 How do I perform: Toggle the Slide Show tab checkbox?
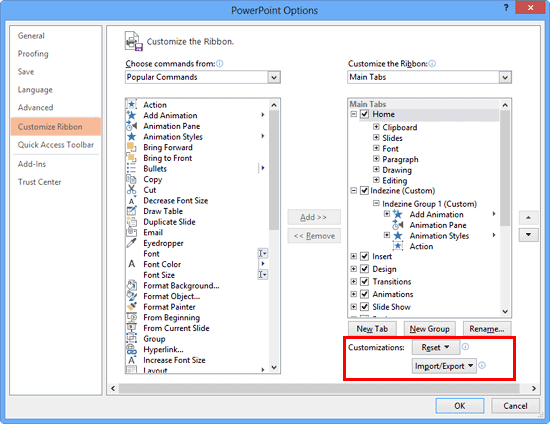pyautogui.click(x=365, y=307)
